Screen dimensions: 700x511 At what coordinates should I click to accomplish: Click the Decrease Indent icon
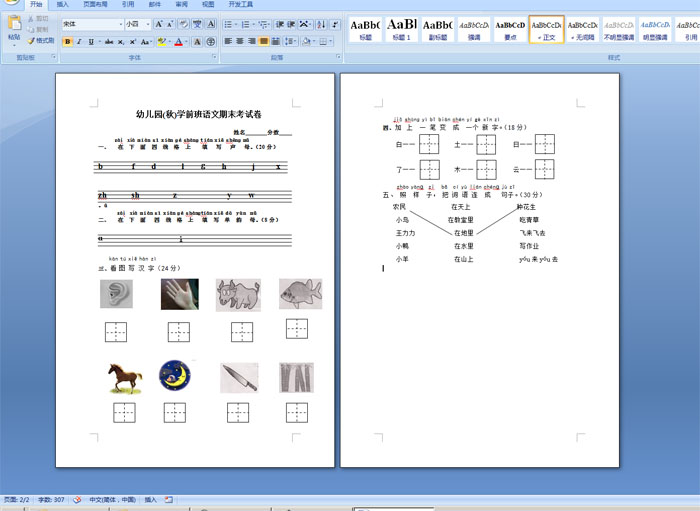pos(279,24)
